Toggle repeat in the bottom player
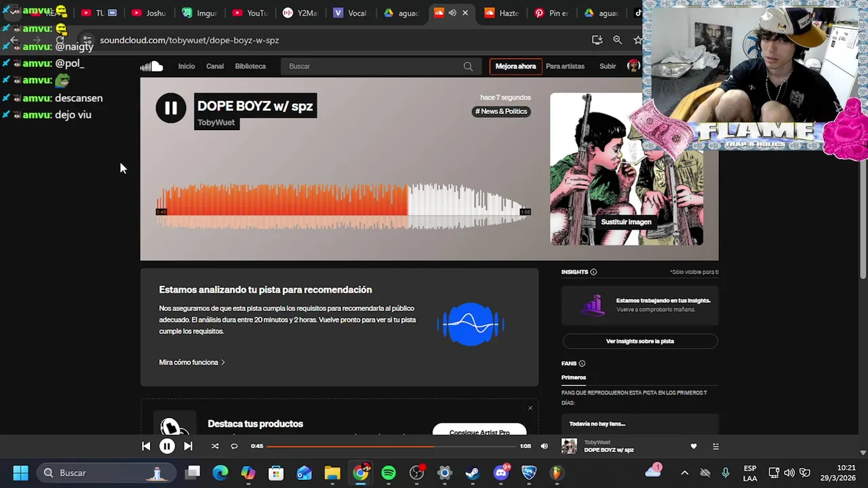 (x=234, y=446)
